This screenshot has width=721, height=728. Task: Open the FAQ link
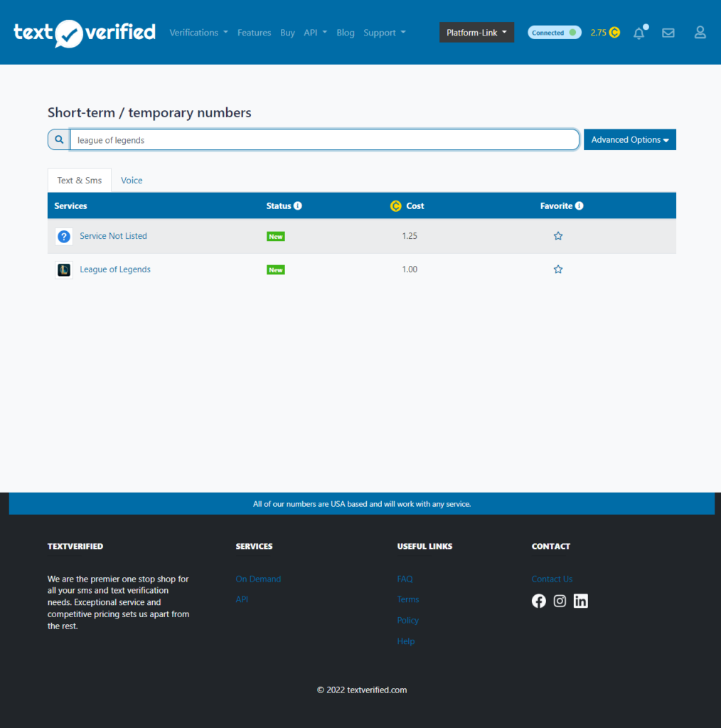(405, 579)
